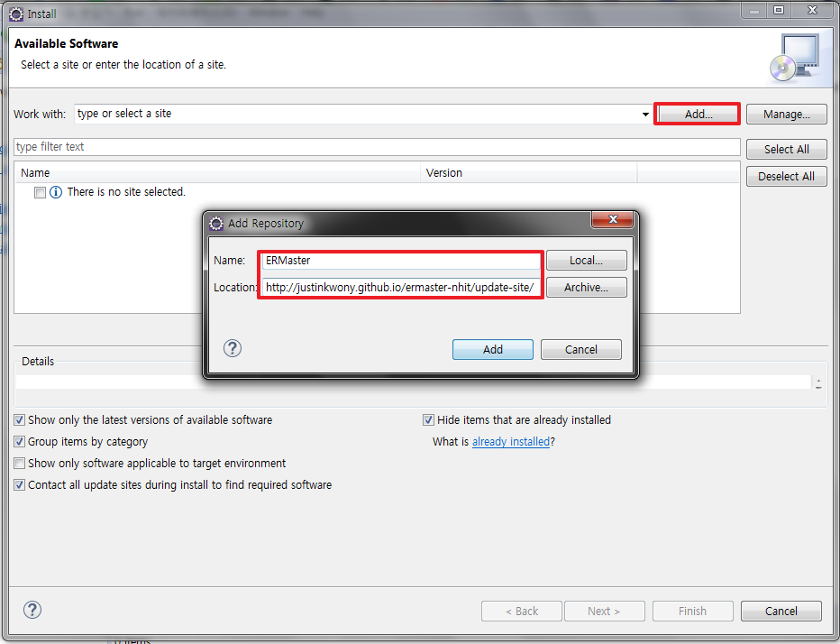Viewport: 840px width, 644px height.
Task: Click the 'Available Software' heading
Action: coord(67,43)
